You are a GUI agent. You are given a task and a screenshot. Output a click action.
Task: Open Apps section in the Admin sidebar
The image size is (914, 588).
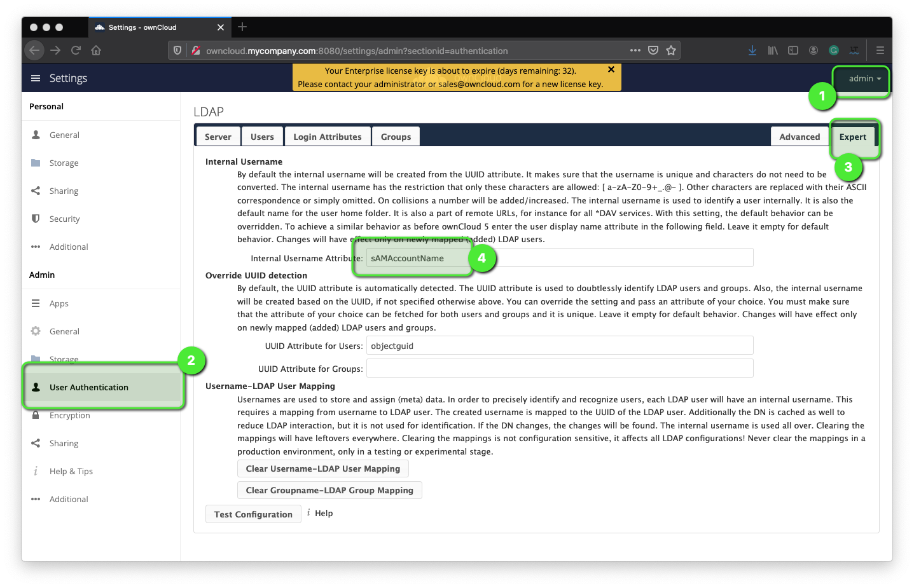click(x=36, y=303)
